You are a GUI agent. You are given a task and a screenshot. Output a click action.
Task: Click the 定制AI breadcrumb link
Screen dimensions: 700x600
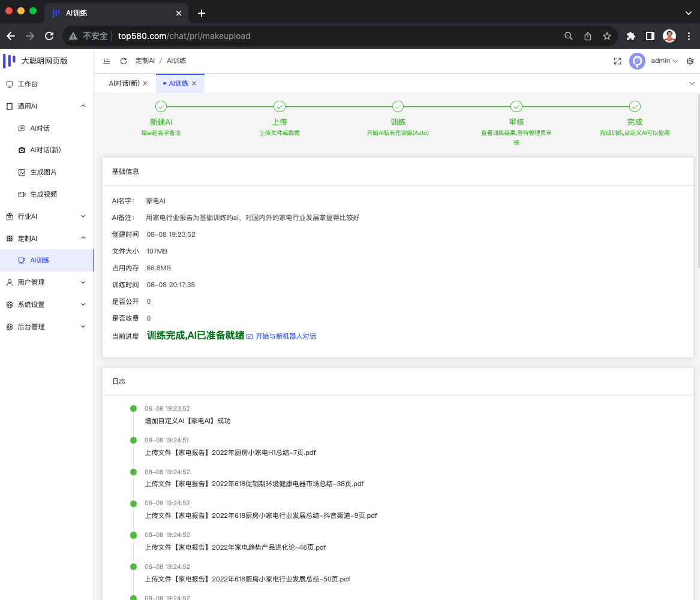145,61
